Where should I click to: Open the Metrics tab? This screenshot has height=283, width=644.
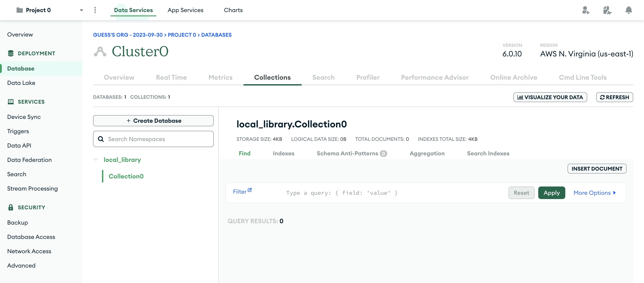click(220, 77)
